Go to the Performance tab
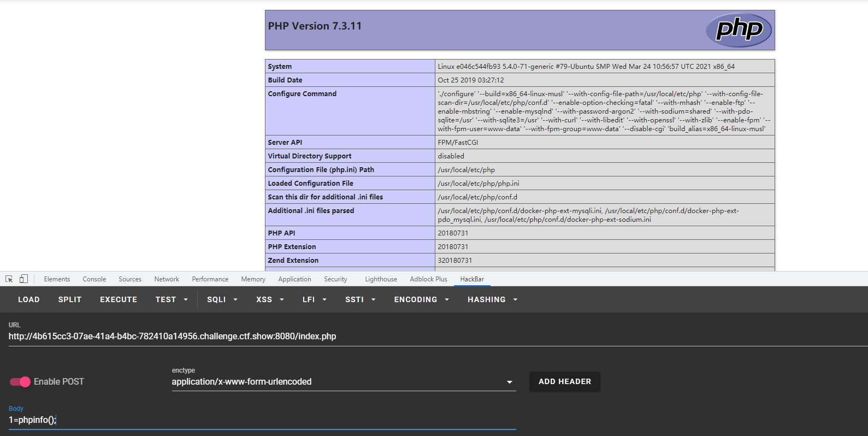The height and width of the screenshot is (436, 868). (x=210, y=279)
